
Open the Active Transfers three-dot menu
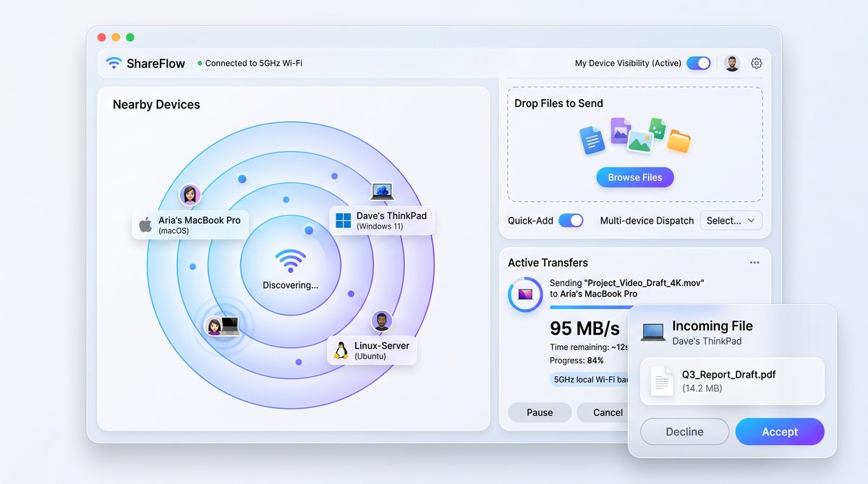pyautogui.click(x=754, y=263)
